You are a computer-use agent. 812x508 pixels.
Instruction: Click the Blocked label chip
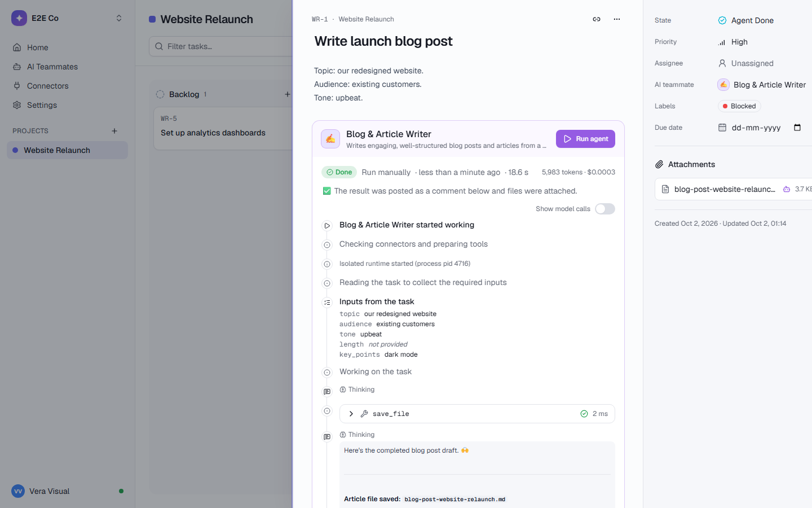point(739,106)
